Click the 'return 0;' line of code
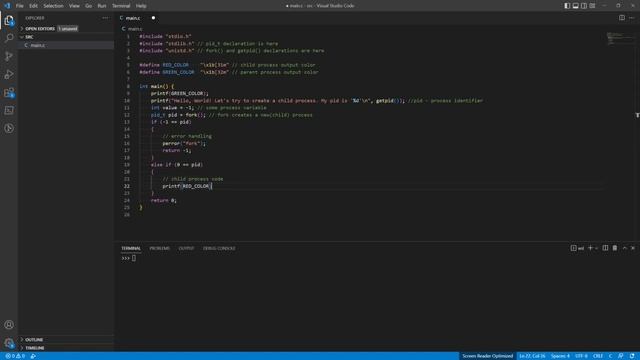 [163, 200]
